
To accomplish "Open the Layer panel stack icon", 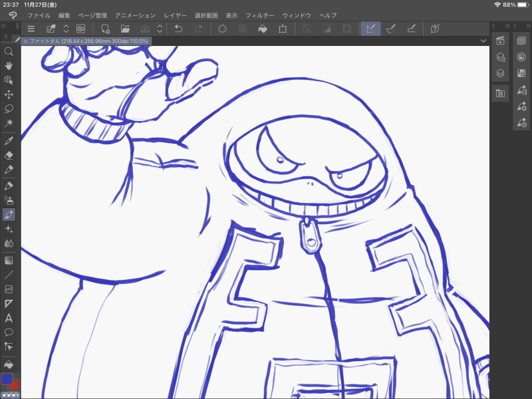I will [501, 73].
